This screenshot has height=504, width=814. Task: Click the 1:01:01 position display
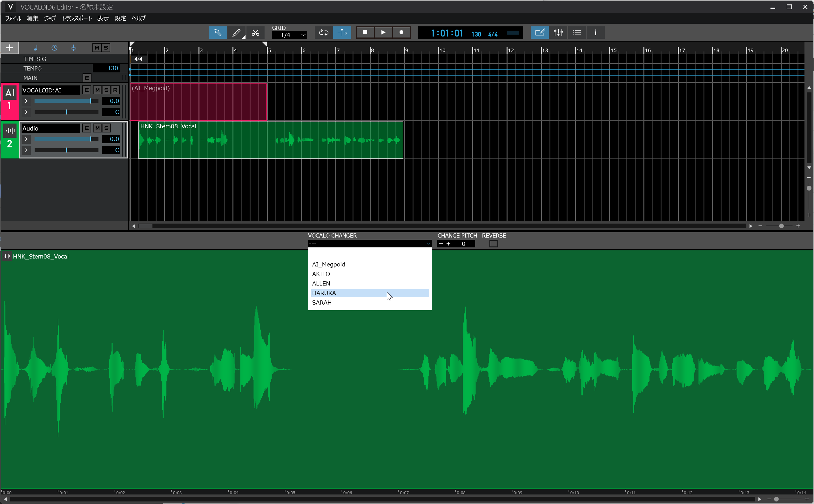click(x=447, y=33)
